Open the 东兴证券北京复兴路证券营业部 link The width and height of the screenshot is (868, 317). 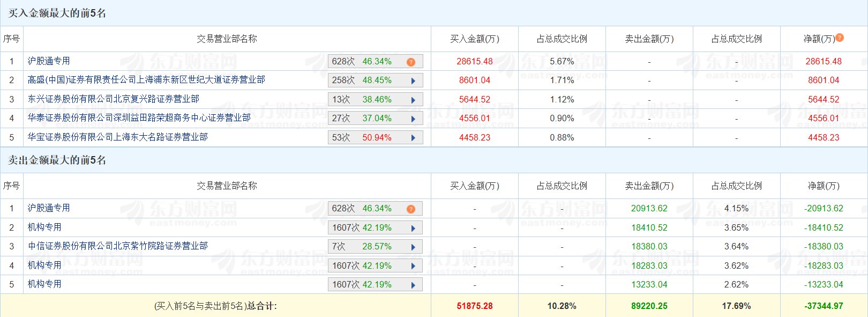click(x=114, y=99)
